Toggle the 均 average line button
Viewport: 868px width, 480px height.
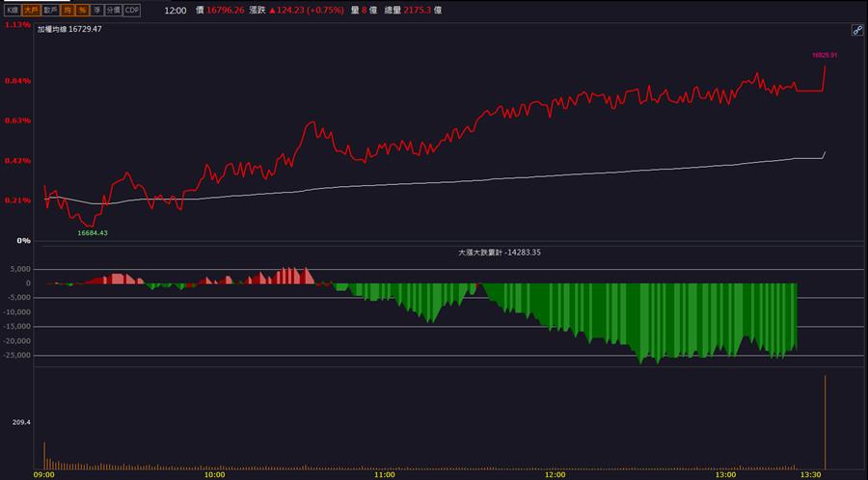pyautogui.click(x=67, y=10)
